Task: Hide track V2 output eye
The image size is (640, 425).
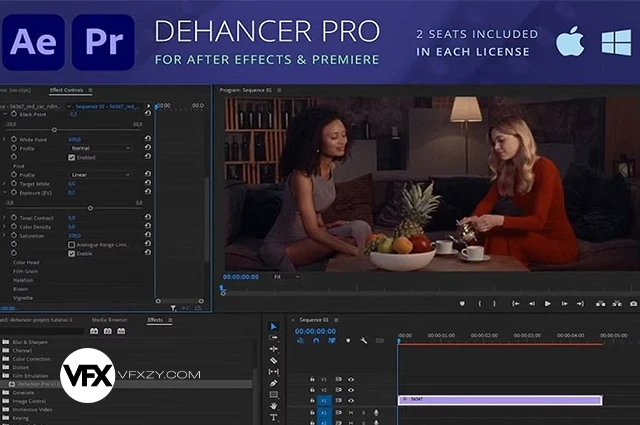Action: pos(351,390)
